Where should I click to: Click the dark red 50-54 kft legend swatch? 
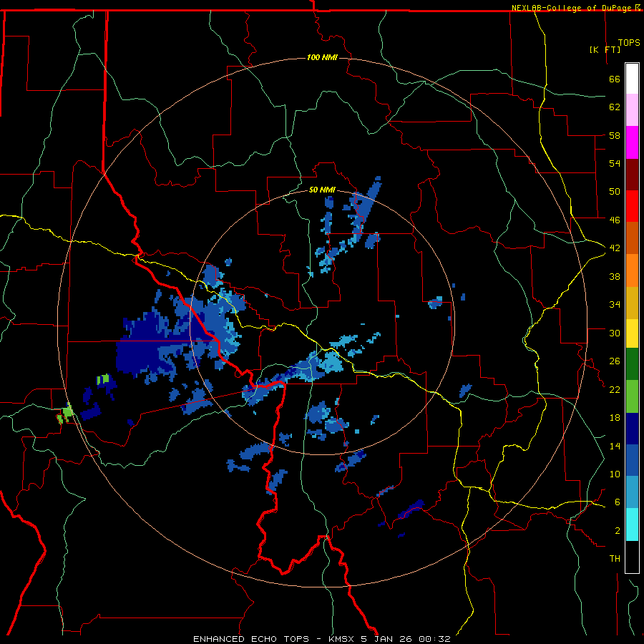tap(632, 175)
